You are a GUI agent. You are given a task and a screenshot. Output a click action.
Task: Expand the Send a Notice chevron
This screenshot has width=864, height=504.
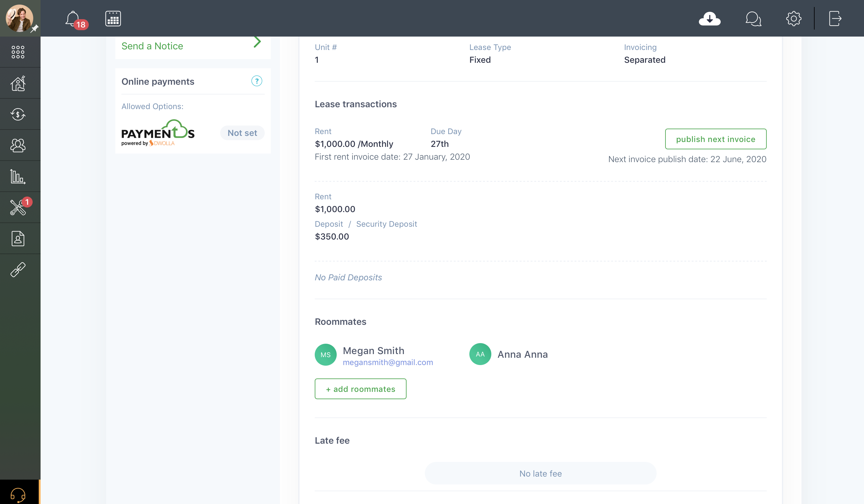(257, 42)
